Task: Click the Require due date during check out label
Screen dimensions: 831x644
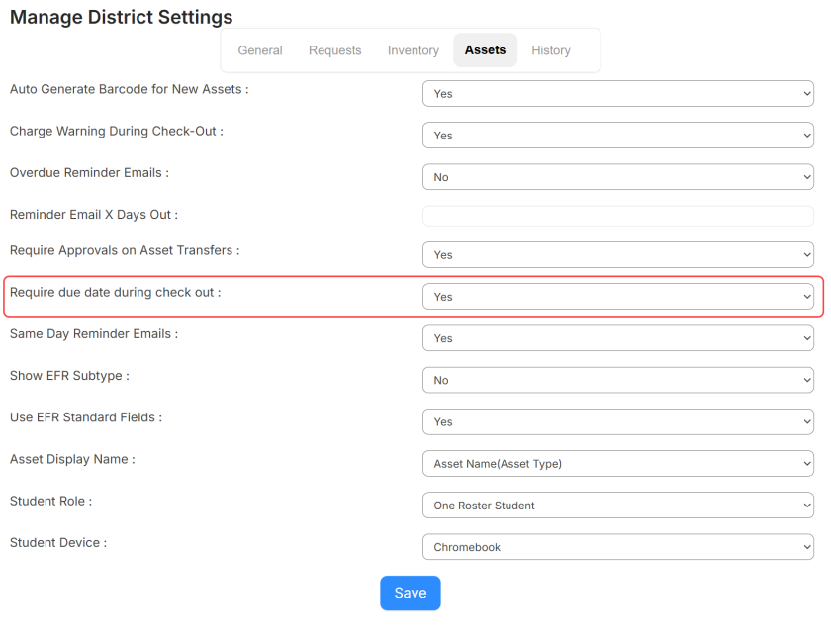Action: pos(117,293)
